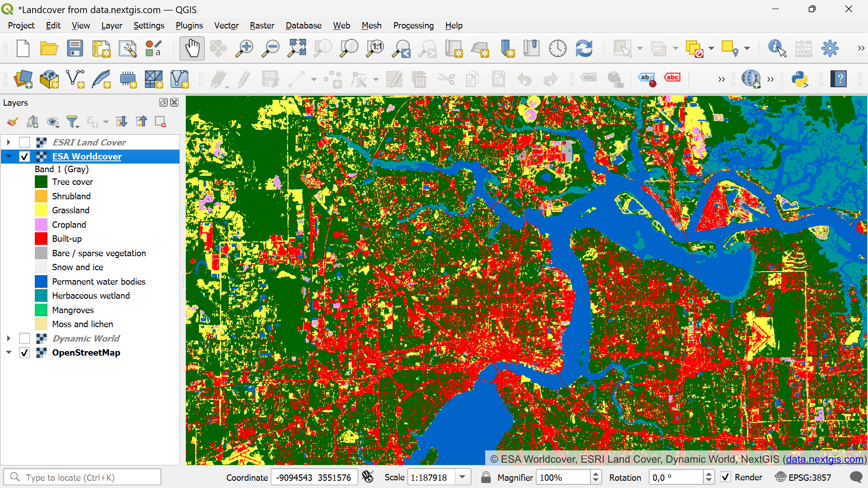The height and width of the screenshot is (488, 868).
Task: Click New GeoPackage Layer icon
Action: [x=49, y=79]
